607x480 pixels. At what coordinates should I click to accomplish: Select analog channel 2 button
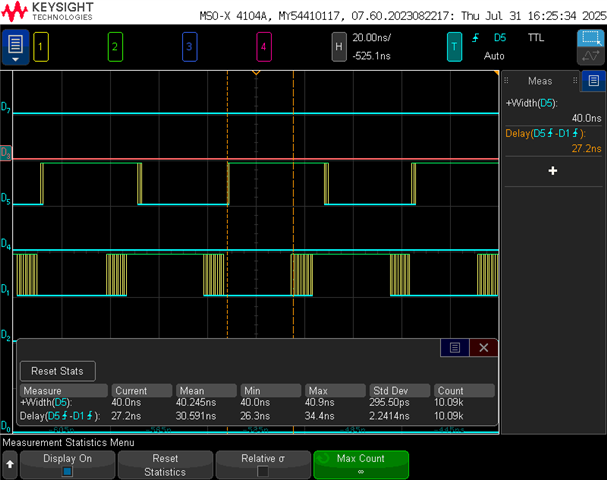click(x=115, y=47)
